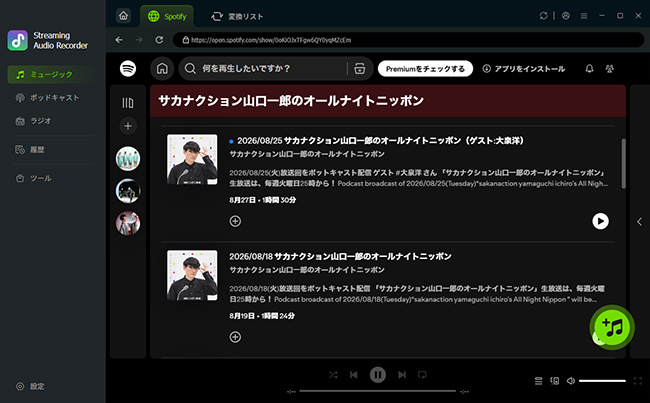Open the 2026/08/18 episode title
This screenshot has height=403, width=650.
[x=340, y=257]
